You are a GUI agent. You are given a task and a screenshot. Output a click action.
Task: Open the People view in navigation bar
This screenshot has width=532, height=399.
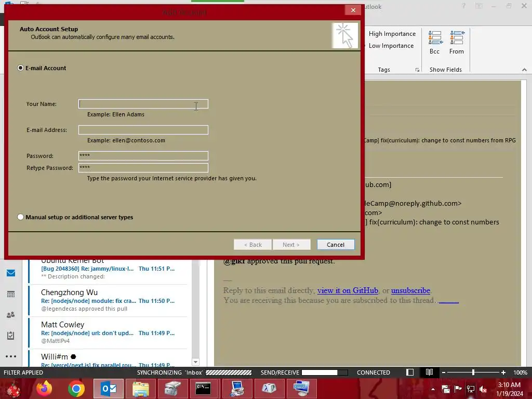(11, 315)
